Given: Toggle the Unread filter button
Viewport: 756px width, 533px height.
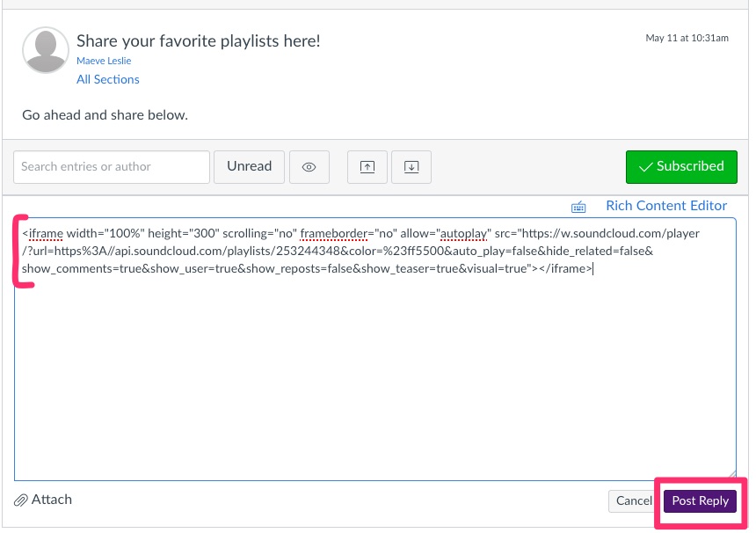Looking at the screenshot, I should coord(249,166).
